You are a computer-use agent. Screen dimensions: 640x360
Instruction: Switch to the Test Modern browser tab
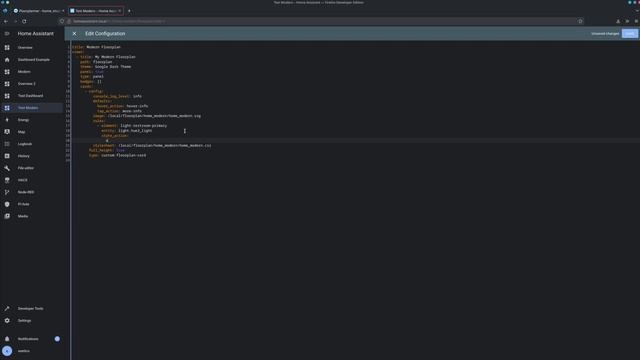[x=95, y=11]
